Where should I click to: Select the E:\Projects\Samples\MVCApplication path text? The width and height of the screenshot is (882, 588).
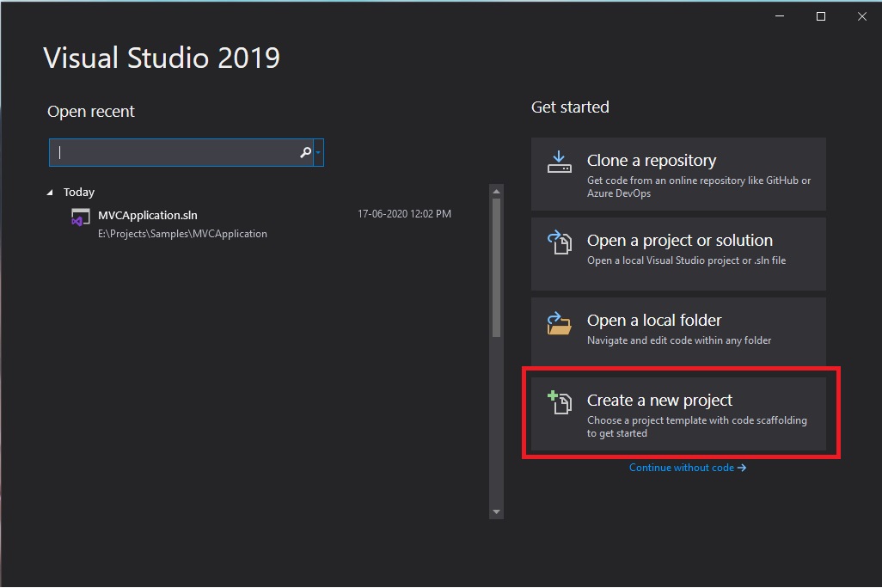point(182,234)
